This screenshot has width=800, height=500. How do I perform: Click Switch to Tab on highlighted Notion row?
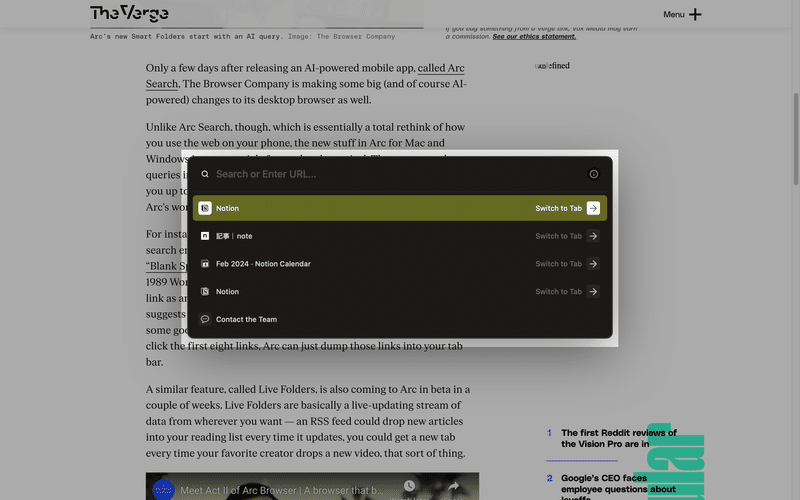click(558, 208)
